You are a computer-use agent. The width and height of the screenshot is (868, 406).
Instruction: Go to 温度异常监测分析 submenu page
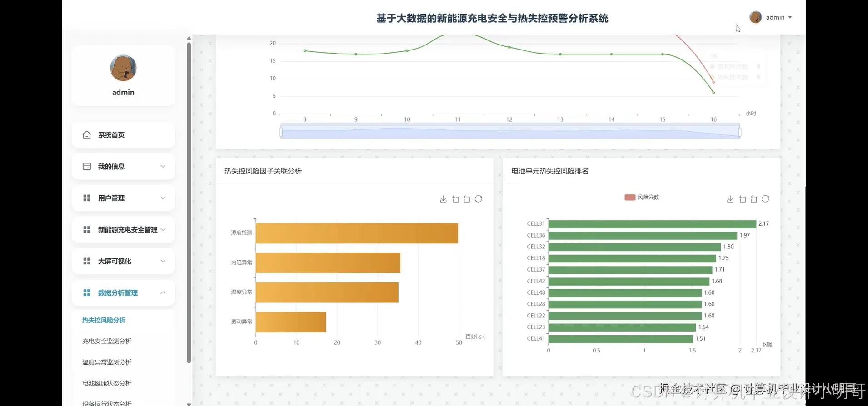(107, 362)
